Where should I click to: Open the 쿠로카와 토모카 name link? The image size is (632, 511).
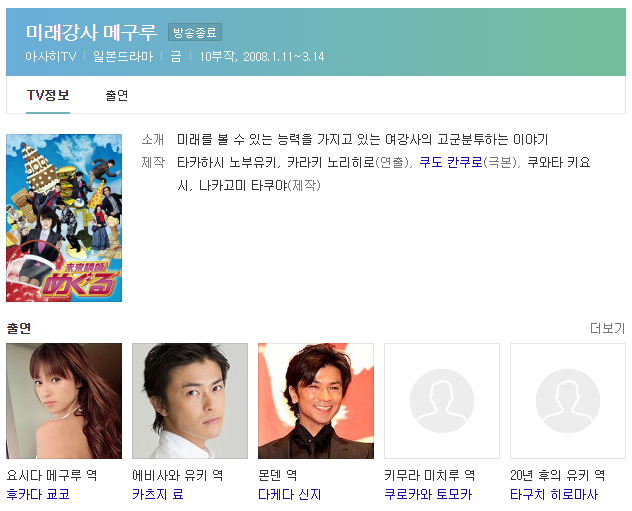[428, 494]
